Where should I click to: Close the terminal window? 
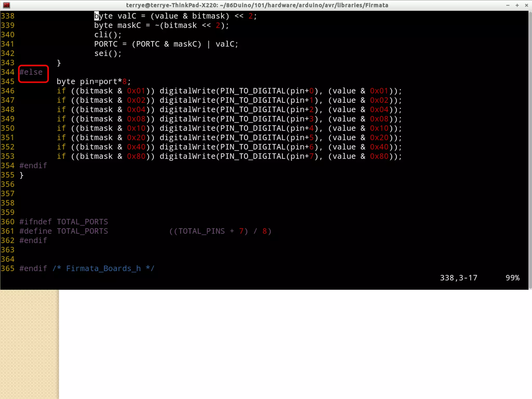point(527,5)
